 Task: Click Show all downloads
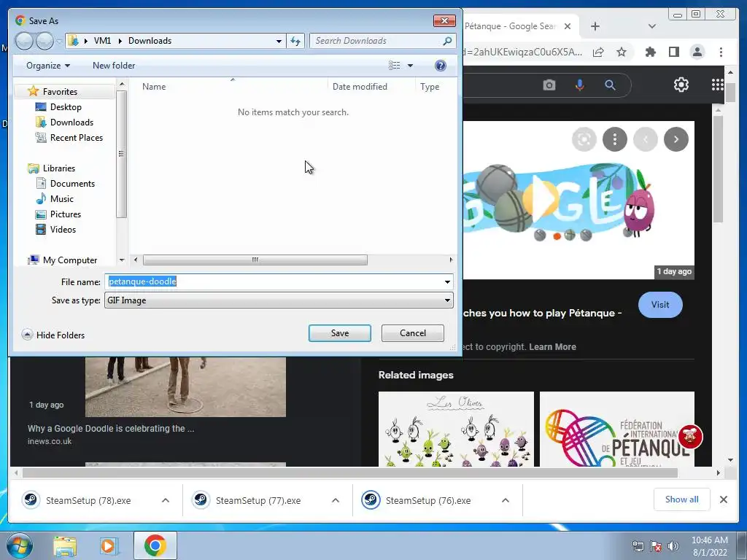click(682, 499)
